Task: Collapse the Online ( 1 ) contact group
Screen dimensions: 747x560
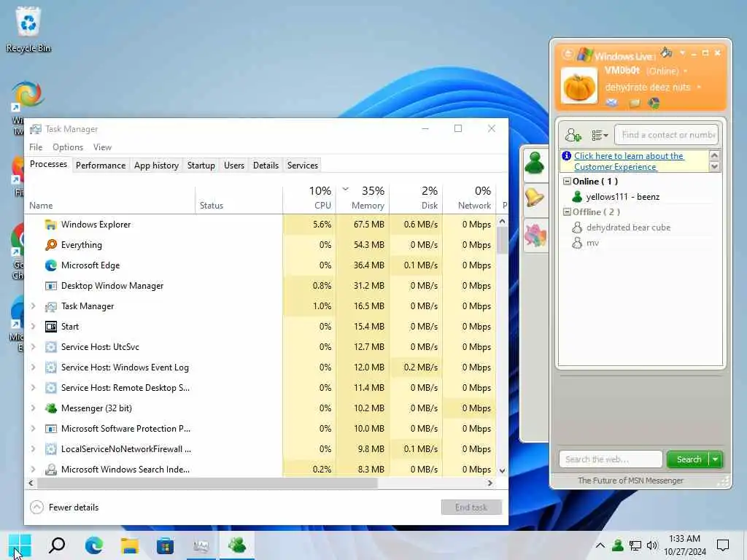Action: click(567, 182)
